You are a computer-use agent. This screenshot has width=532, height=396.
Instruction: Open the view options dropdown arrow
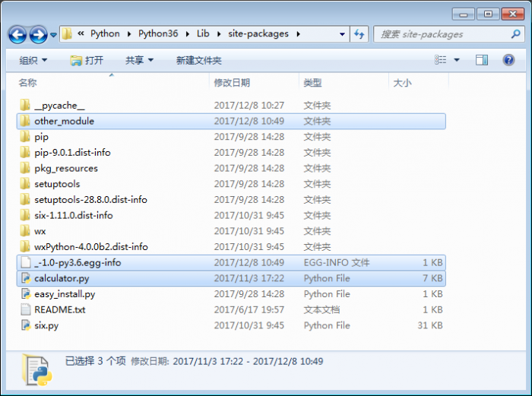pyautogui.click(x=457, y=60)
